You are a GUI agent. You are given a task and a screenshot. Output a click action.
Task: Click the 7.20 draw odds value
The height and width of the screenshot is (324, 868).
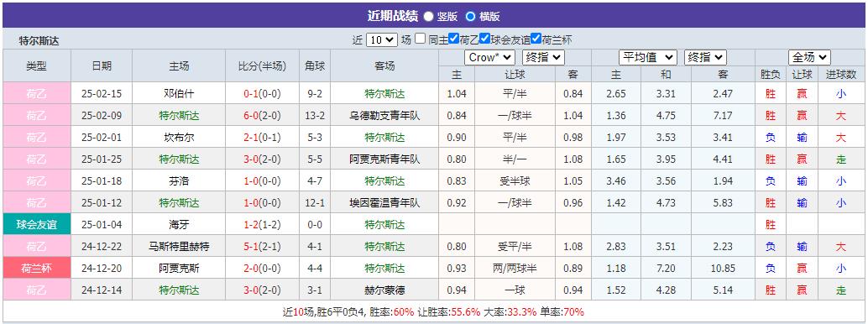(666, 269)
